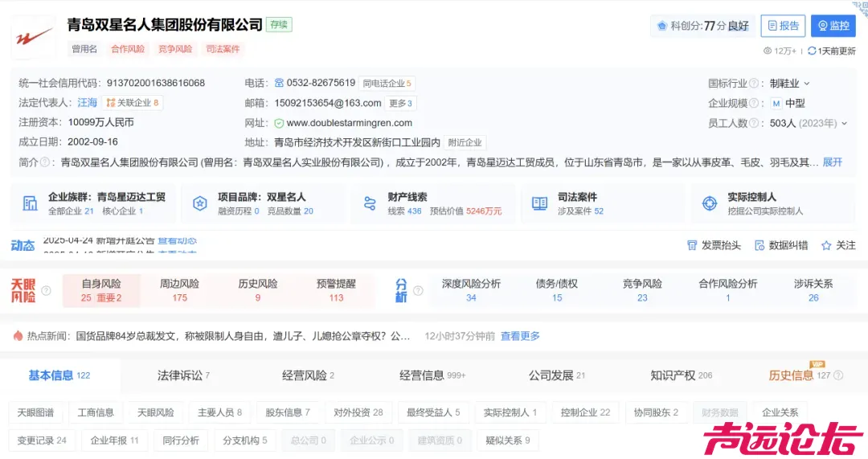Click help icon beside 分析 label
Viewport: 868px width, 459px height.
tap(419, 290)
